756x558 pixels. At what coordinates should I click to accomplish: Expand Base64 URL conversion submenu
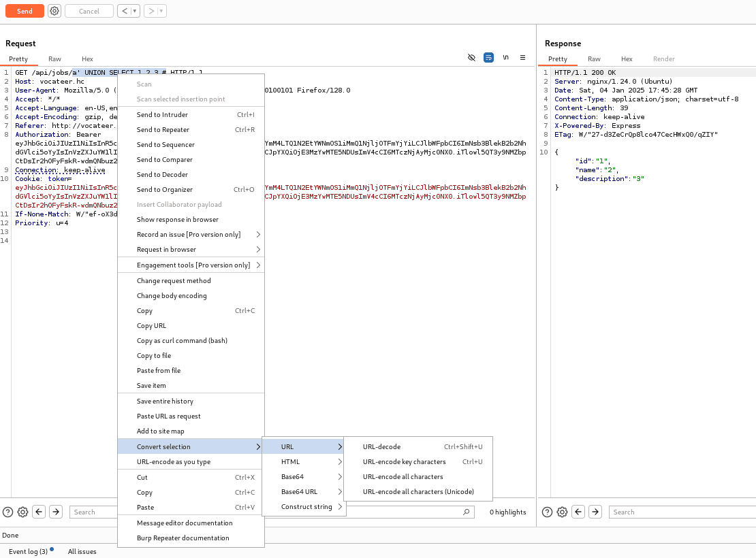304,491
